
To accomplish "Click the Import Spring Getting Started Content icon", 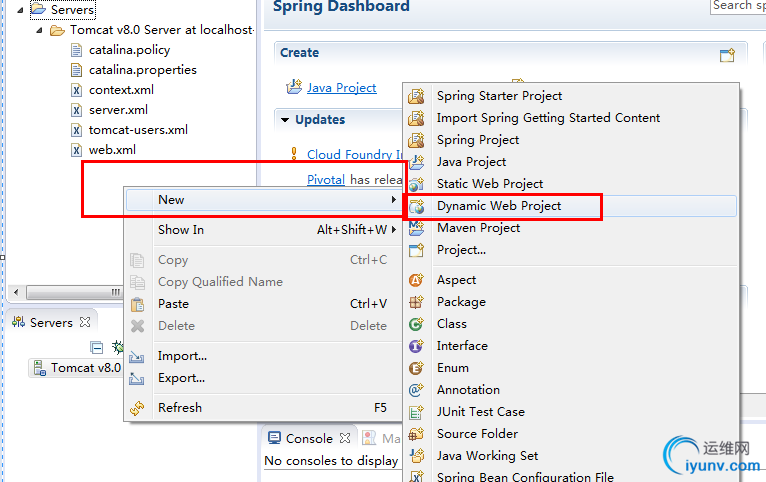I will click(x=416, y=118).
